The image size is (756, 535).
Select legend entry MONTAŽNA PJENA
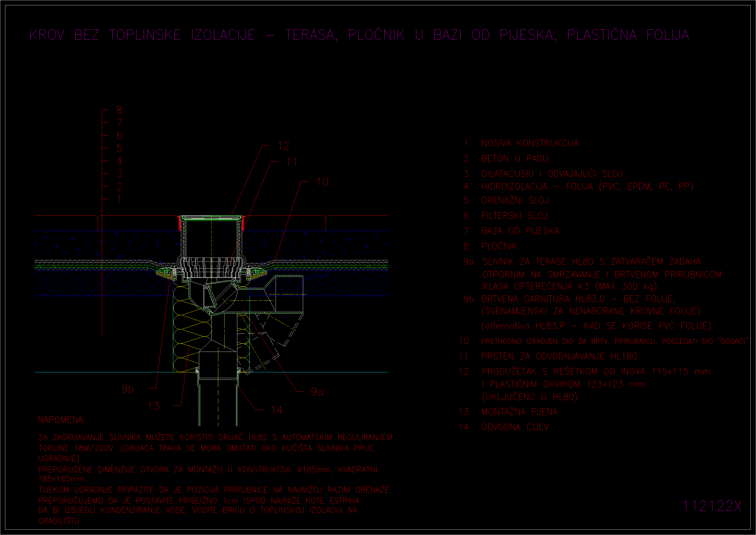tap(519, 412)
